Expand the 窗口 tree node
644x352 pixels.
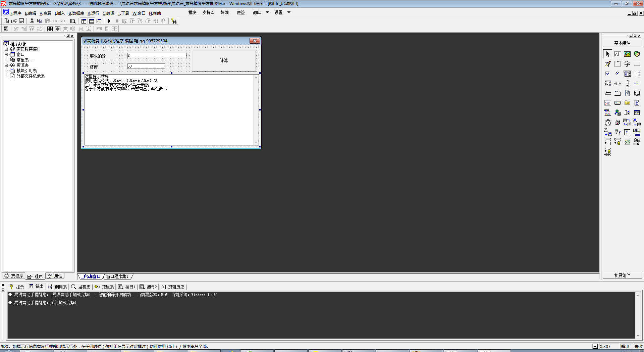pos(6,54)
